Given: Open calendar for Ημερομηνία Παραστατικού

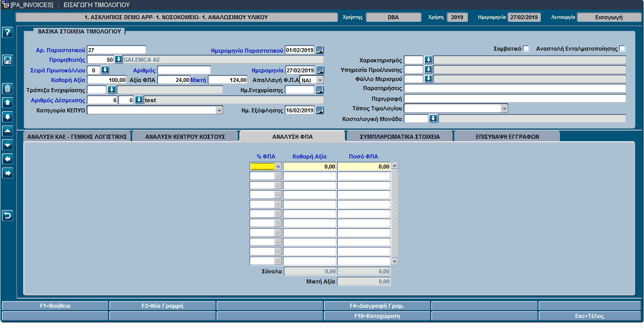Looking at the screenshot, I should pos(320,50).
